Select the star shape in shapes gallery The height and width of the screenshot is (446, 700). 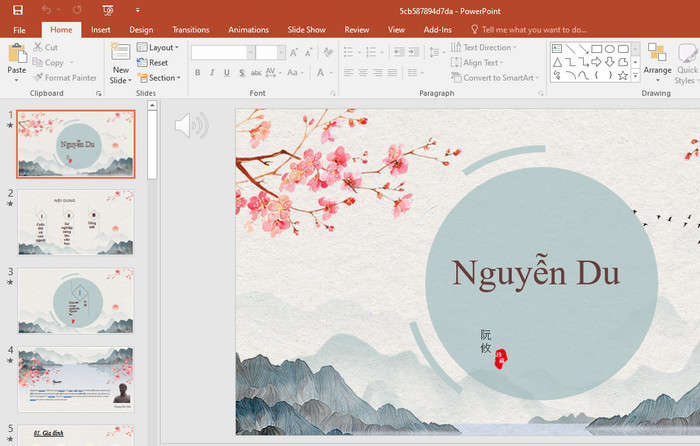[x=622, y=75]
